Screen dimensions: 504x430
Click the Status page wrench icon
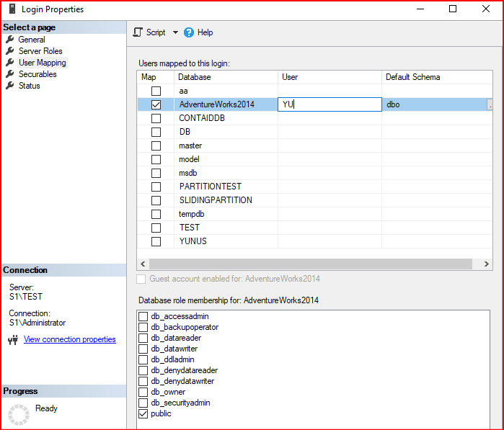click(x=10, y=86)
